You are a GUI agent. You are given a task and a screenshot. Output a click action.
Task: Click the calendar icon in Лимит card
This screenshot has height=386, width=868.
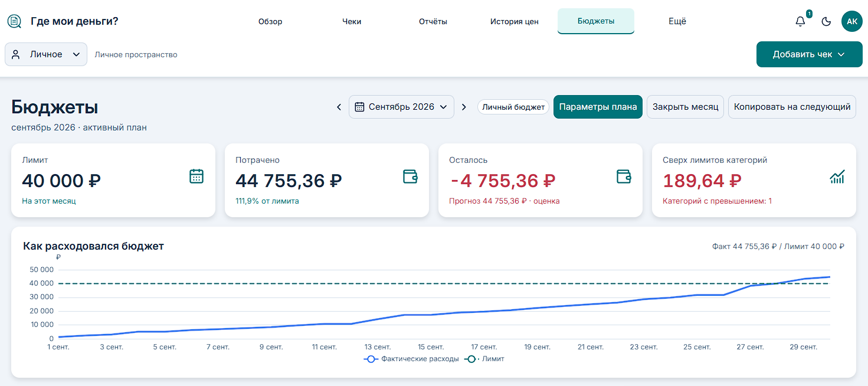pyautogui.click(x=196, y=176)
